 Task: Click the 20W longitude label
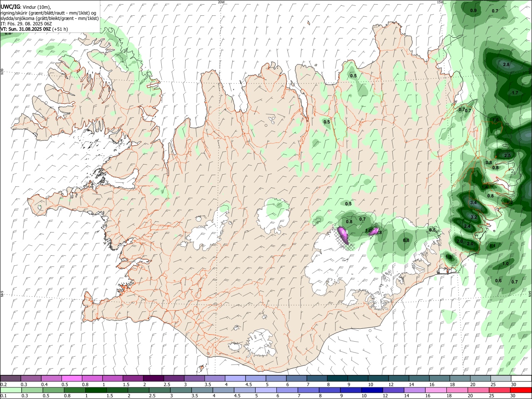[x=221, y=2]
